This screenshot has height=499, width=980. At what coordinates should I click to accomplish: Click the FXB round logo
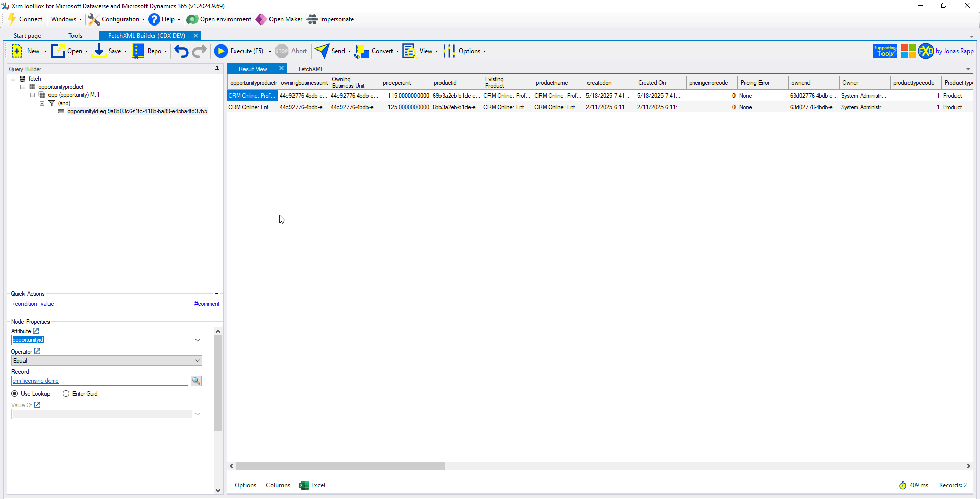pos(926,51)
